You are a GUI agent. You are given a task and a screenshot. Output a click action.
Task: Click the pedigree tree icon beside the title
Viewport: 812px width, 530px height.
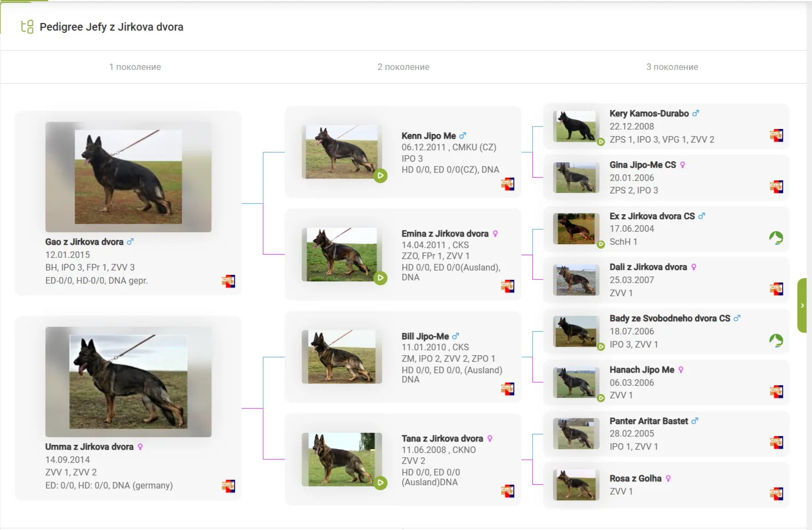point(27,27)
